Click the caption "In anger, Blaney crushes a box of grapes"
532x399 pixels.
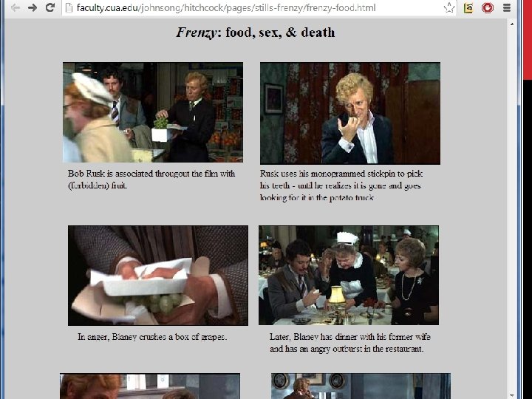pyautogui.click(x=152, y=337)
